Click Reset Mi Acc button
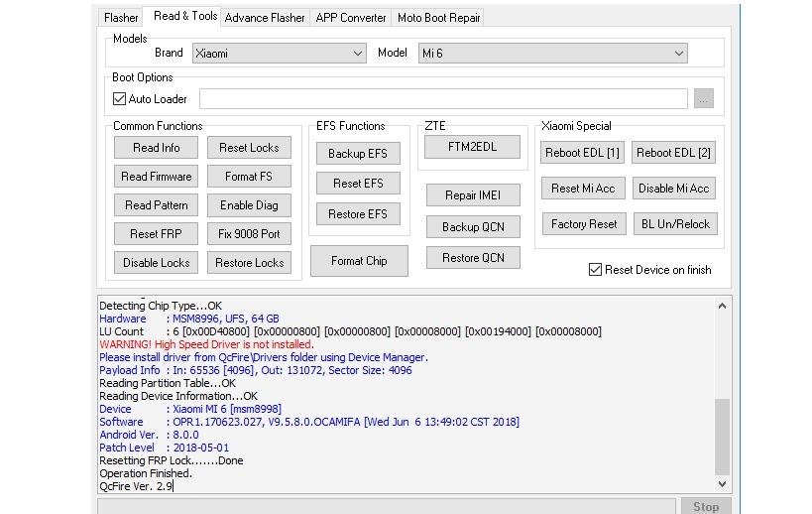 pos(583,189)
